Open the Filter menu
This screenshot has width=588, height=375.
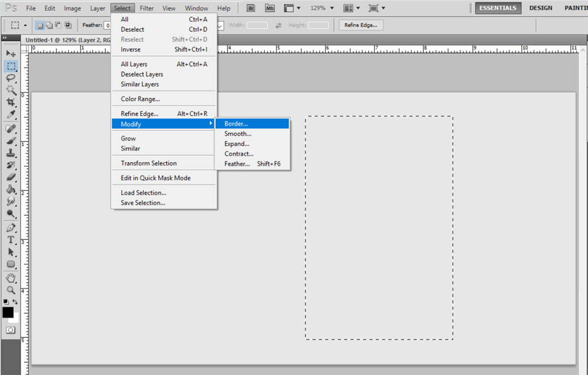(146, 8)
